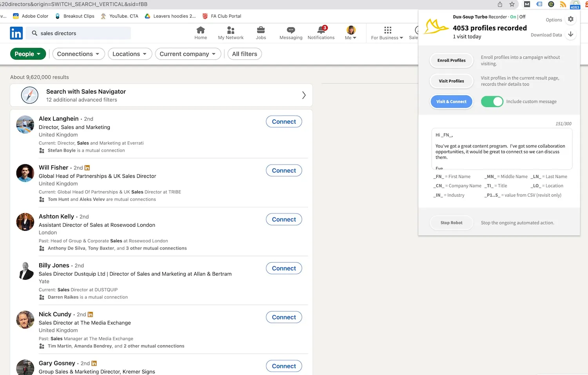
Task: Click the All filters button
Action: coord(245,54)
